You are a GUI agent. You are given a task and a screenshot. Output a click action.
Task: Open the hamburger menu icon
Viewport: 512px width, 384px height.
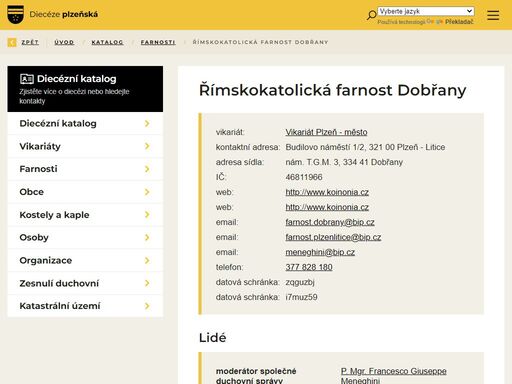[x=493, y=15]
